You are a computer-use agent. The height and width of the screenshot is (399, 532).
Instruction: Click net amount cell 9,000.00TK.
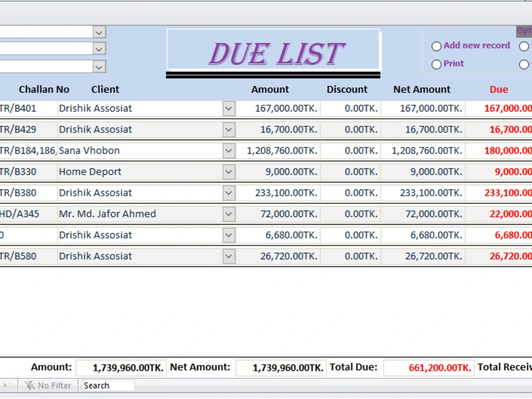click(x=423, y=172)
